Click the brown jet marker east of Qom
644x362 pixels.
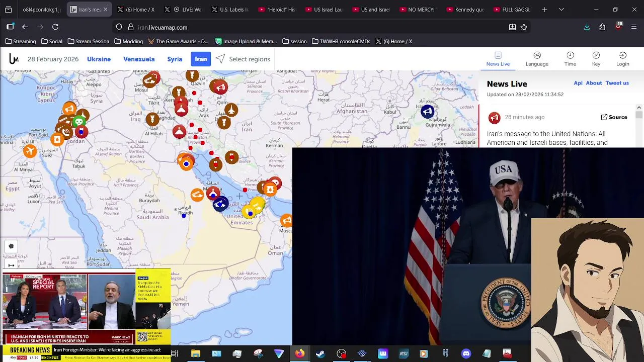tap(231, 109)
